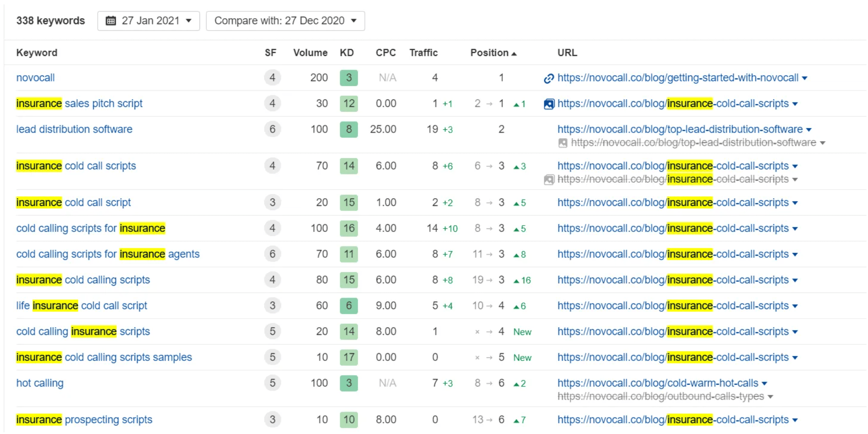Open the lead distribution software keyword

coord(74,129)
